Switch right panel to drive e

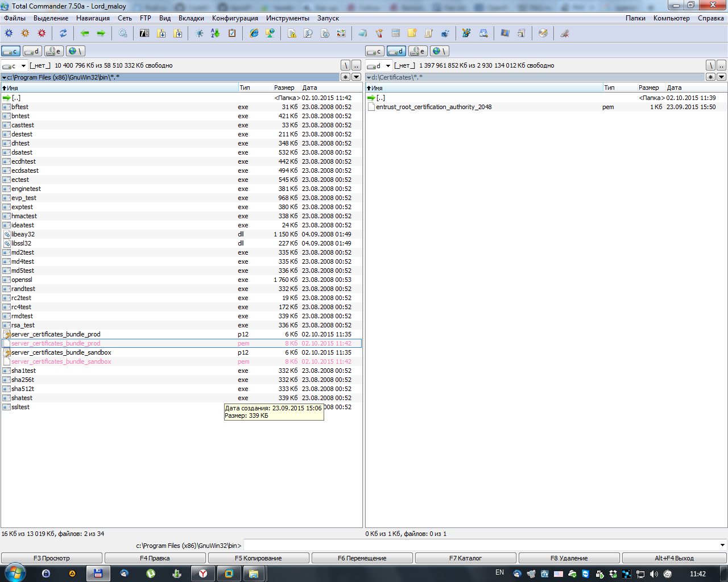pos(418,51)
